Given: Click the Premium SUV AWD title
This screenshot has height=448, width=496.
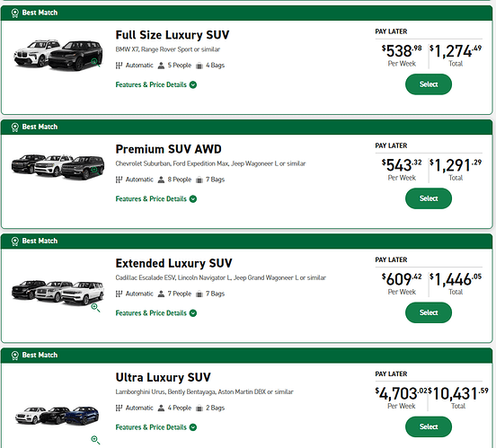Looking at the screenshot, I should coord(168,149).
